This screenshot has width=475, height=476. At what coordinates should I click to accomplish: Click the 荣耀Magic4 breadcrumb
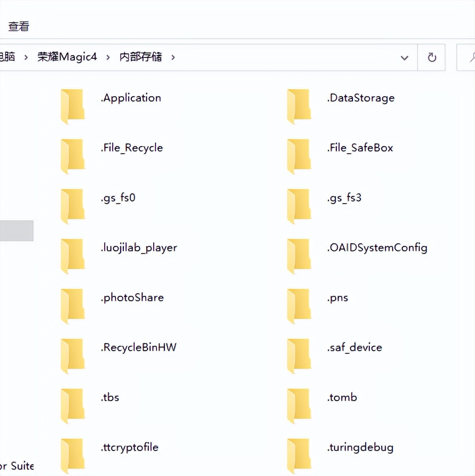[x=67, y=57]
